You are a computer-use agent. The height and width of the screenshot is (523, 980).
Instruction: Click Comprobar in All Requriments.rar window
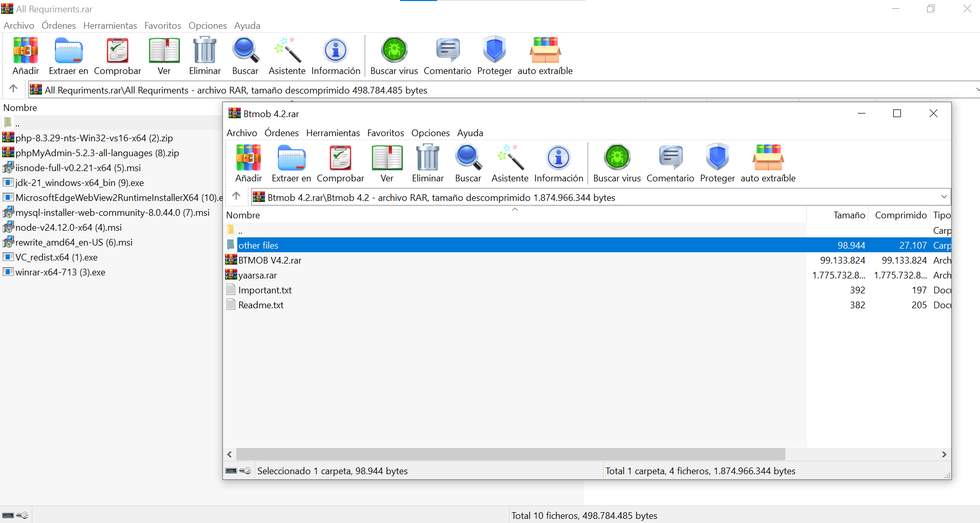117,55
